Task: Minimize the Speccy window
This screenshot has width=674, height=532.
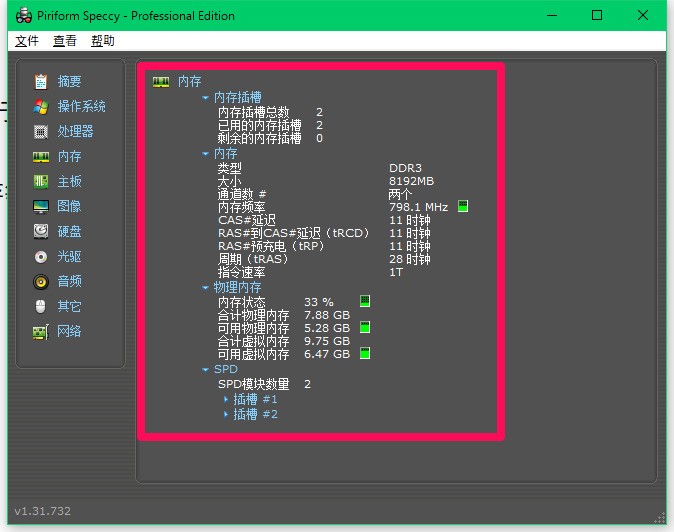Action: (x=552, y=15)
